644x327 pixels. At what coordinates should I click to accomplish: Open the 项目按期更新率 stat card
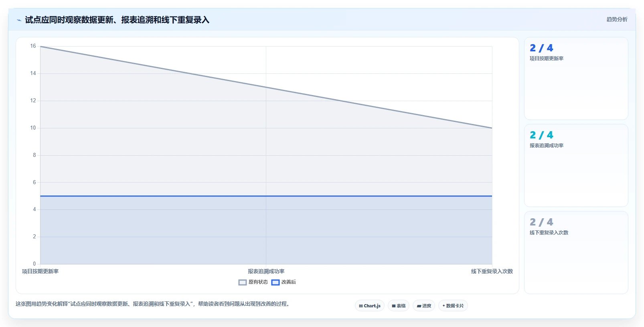pyautogui.click(x=576, y=79)
